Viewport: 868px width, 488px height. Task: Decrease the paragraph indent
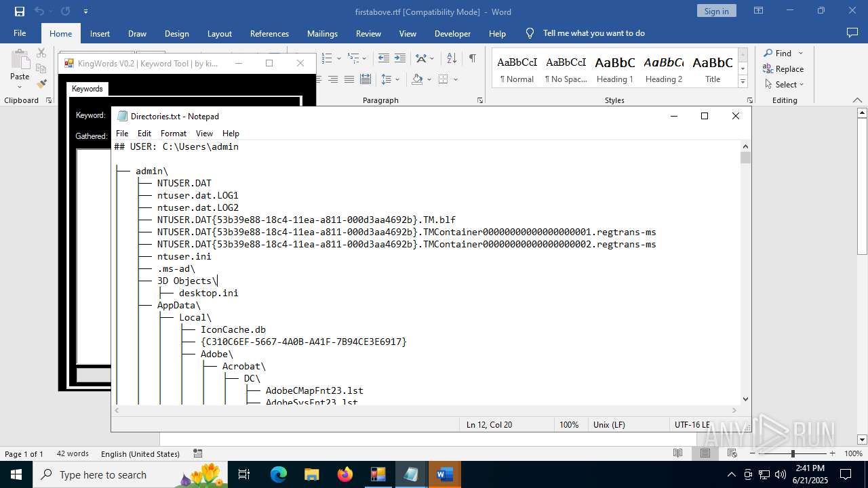[x=384, y=58]
